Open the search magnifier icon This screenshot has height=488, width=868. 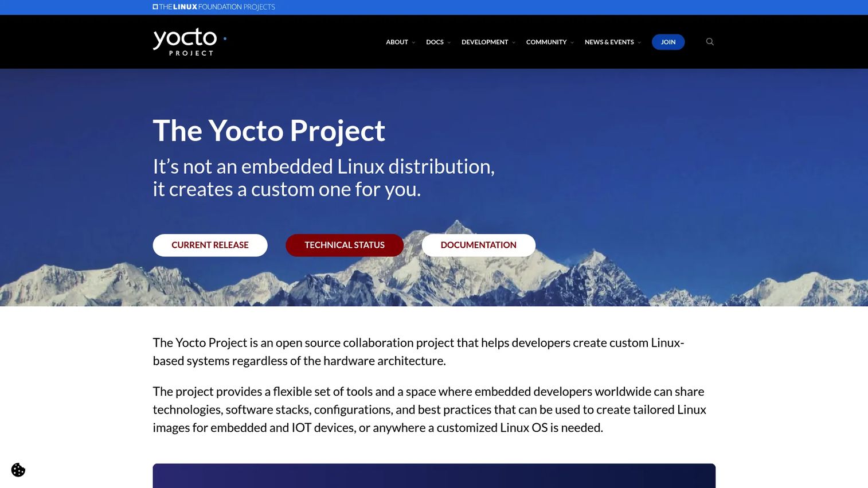click(710, 42)
